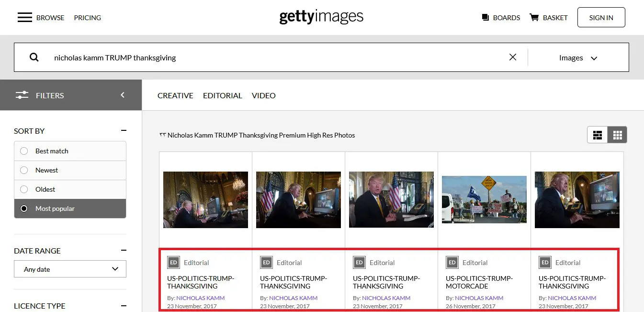Collapse the Sort By section
The image size is (644, 312).
pos(124,131)
